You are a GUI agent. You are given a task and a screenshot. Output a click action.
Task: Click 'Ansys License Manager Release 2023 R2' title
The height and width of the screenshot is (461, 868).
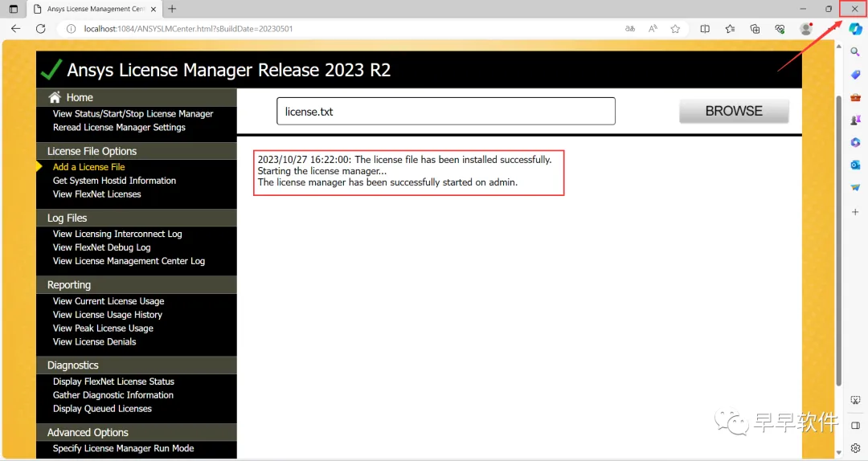(x=228, y=71)
